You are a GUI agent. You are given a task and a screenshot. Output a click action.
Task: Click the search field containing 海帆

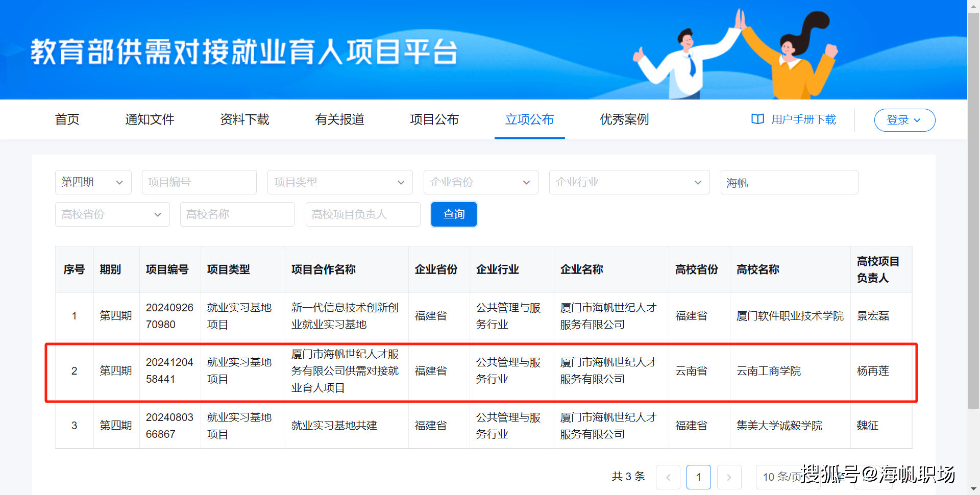(789, 182)
